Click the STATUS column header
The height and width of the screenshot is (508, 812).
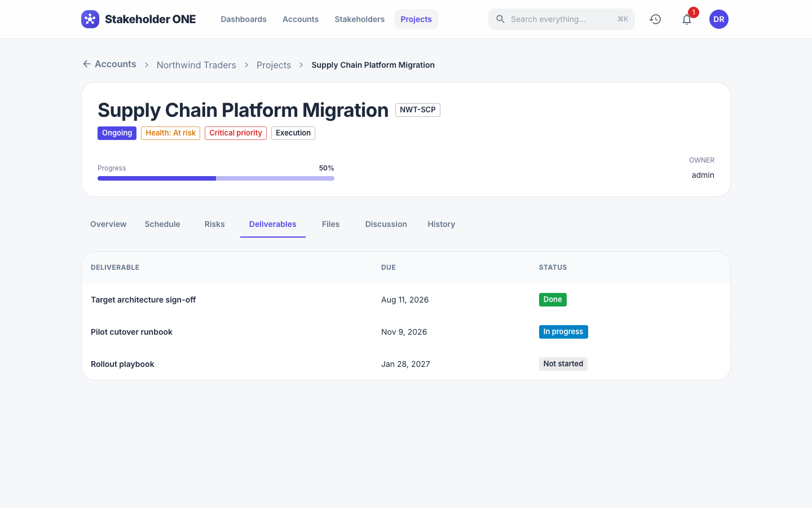553,268
